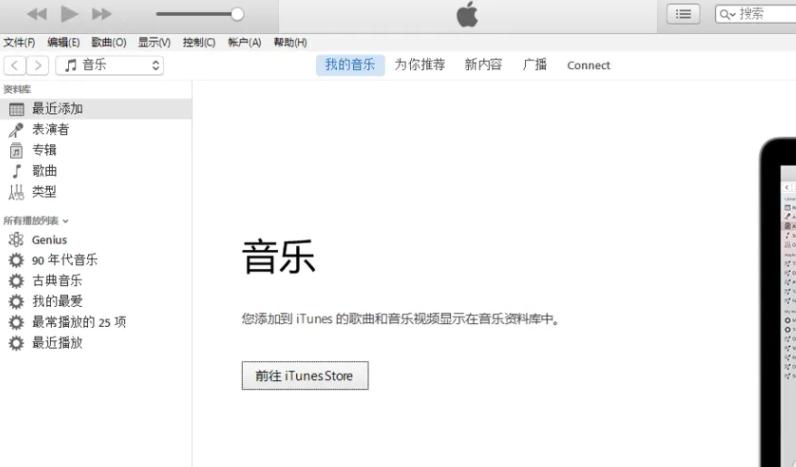Click gear icon beside 最近播放
The image size is (796, 467).
16,343
